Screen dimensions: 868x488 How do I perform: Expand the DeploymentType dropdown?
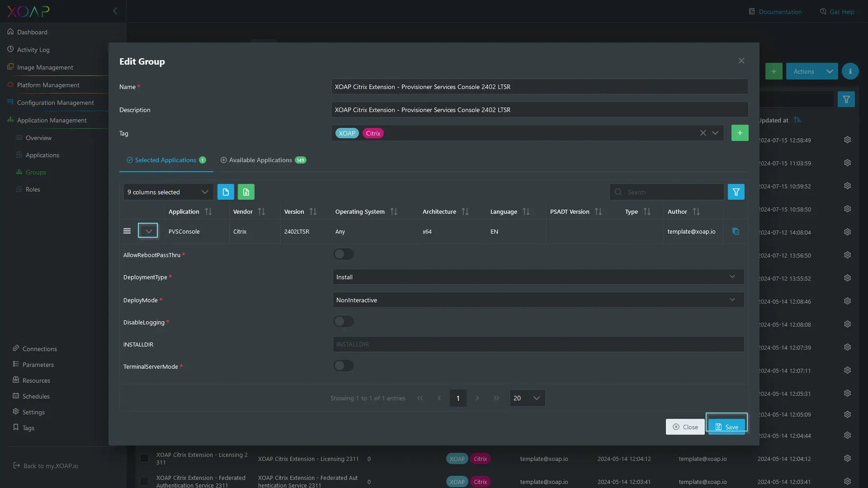click(x=733, y=277)
